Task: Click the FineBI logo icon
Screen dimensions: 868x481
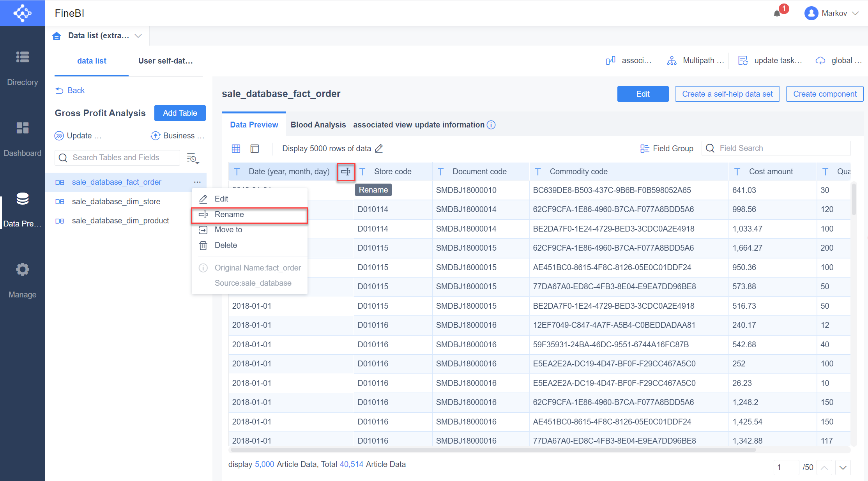Action: pos(22,13)
